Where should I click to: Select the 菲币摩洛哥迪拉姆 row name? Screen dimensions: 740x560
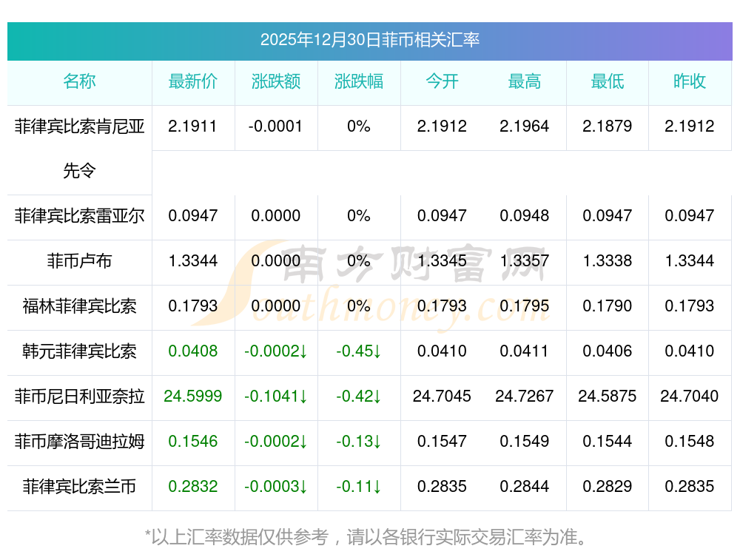click(79, 441)
